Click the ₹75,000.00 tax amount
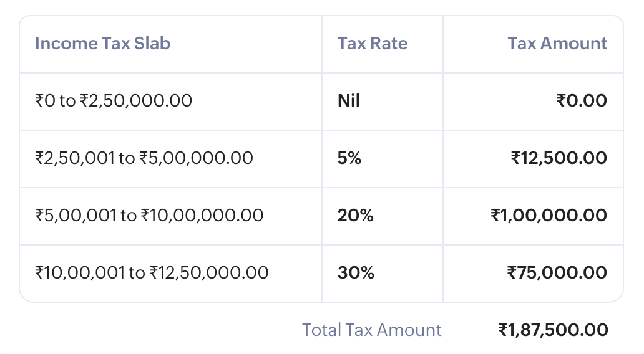The image size is (644, 354). (x=557, y=273)
